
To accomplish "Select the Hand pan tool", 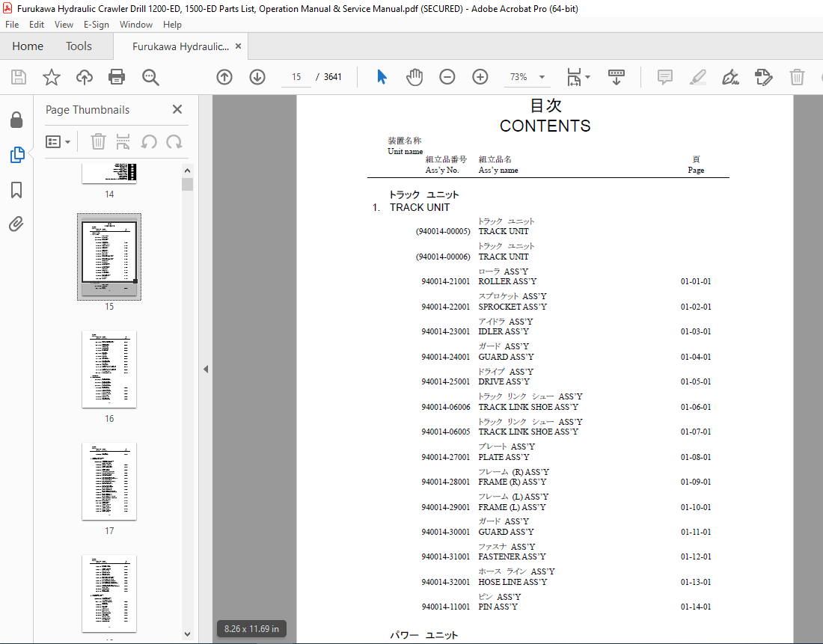I will click(x=414, y=77).
